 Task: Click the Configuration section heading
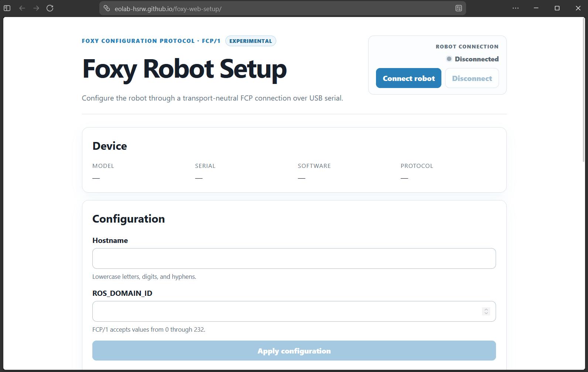pyautogui.click(x=129, y=219)
